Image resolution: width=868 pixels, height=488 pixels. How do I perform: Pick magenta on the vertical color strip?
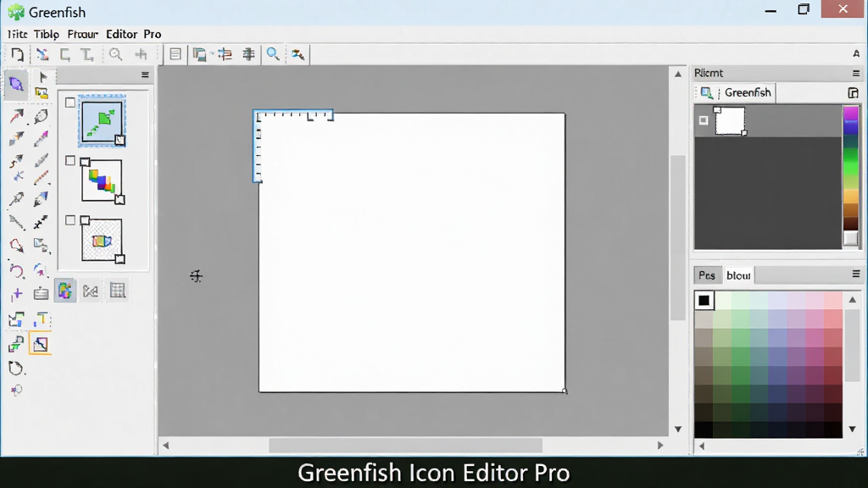coord(850,114)
